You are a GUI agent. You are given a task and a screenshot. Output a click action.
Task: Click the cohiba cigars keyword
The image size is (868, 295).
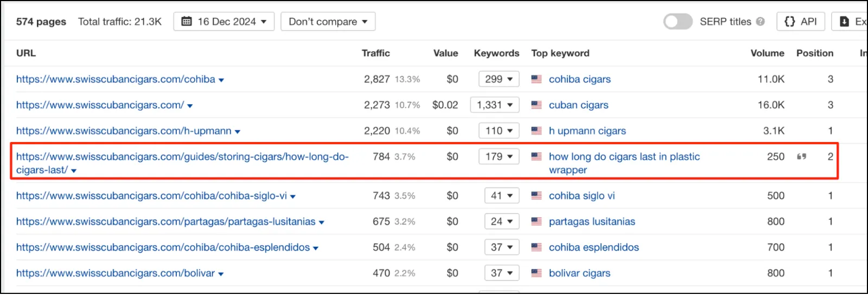click(x=579, y=79)
